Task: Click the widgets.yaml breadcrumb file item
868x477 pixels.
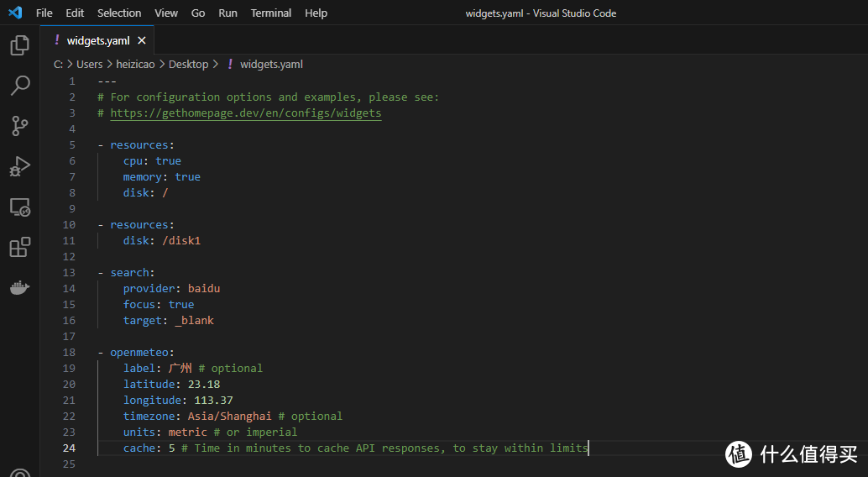Action: click(271, 64)
